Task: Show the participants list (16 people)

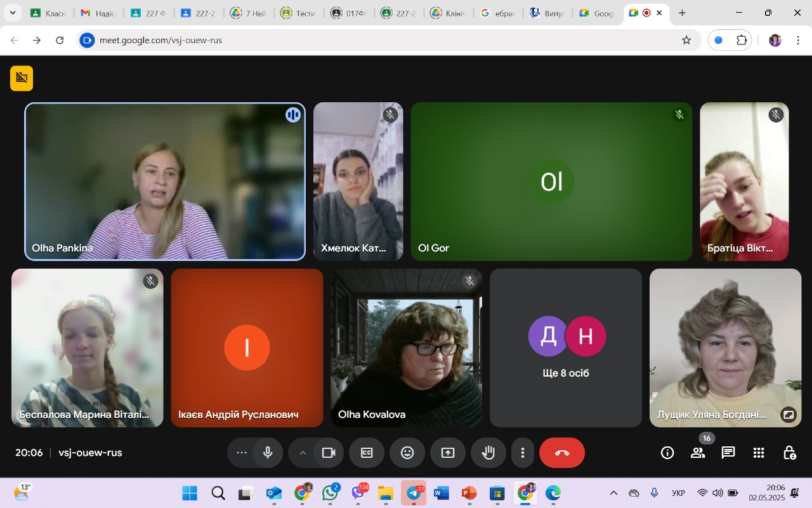Action: (698, 453)
